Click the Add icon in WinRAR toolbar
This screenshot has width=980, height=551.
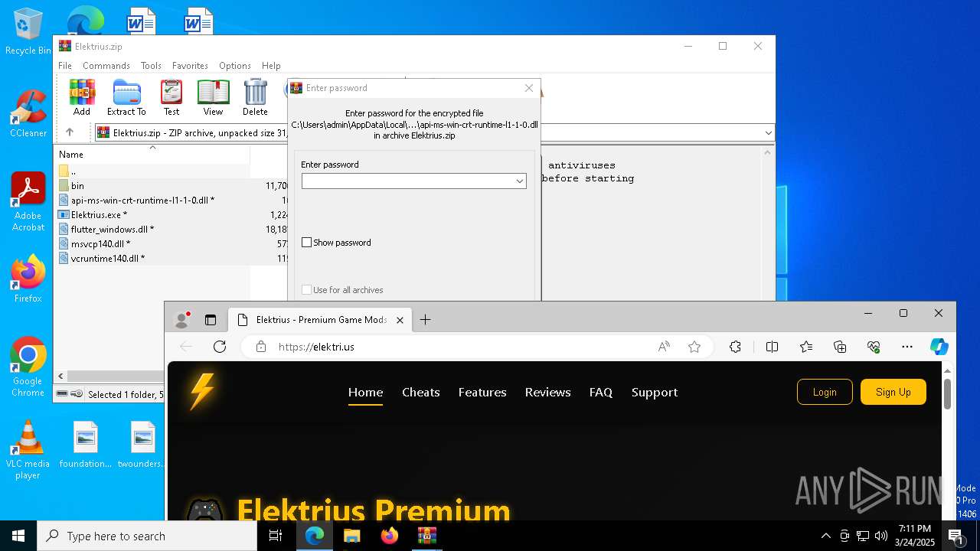(82, 97)
